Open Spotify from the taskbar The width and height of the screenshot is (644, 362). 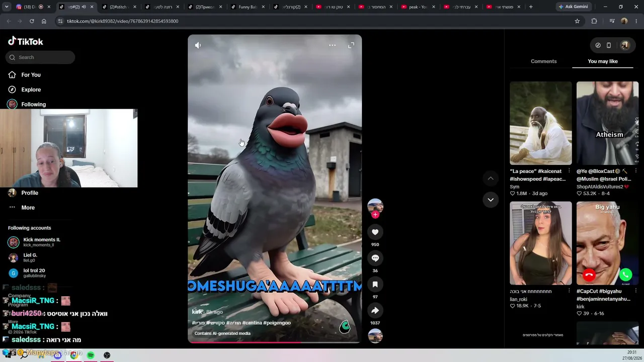[91, 355]
